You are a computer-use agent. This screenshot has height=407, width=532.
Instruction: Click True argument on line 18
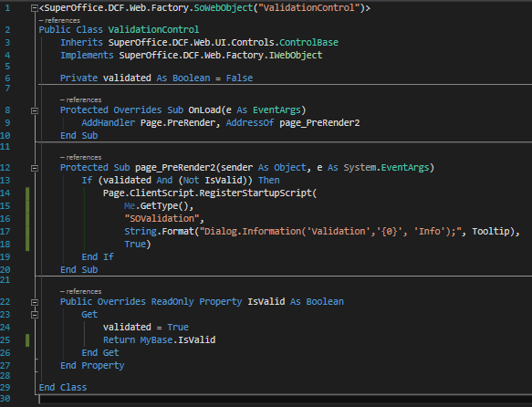click(x=135, y=245)
